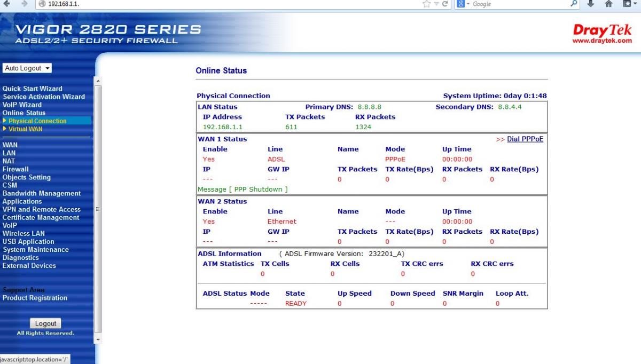Open Certificate Management menu
Image resolution: width=641 pixels, height=364 pixels.
point(41,217)
